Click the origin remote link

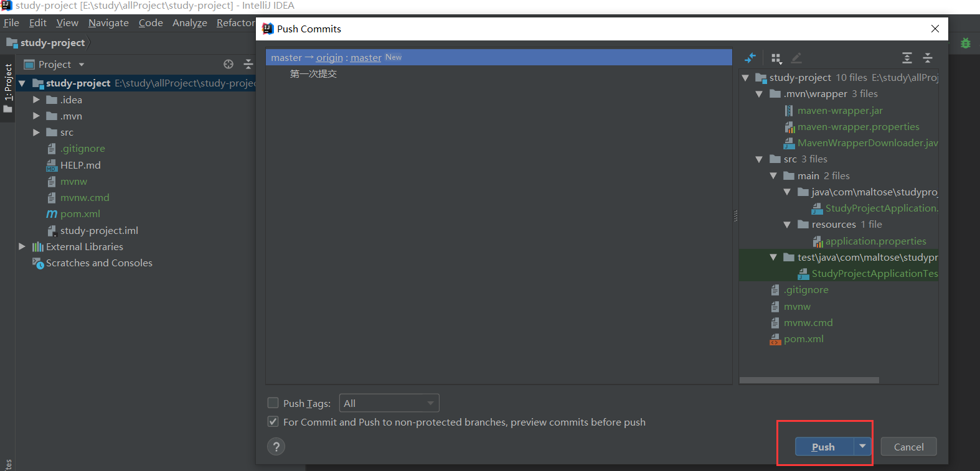tap(329, 57)
